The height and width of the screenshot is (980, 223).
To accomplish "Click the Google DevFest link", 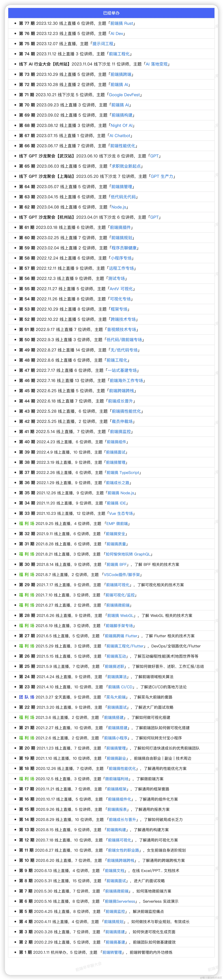I will click(125, 95).
